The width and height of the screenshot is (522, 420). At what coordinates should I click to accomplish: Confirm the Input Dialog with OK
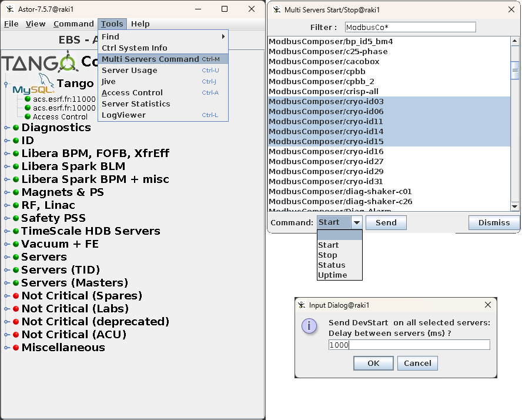373,364
